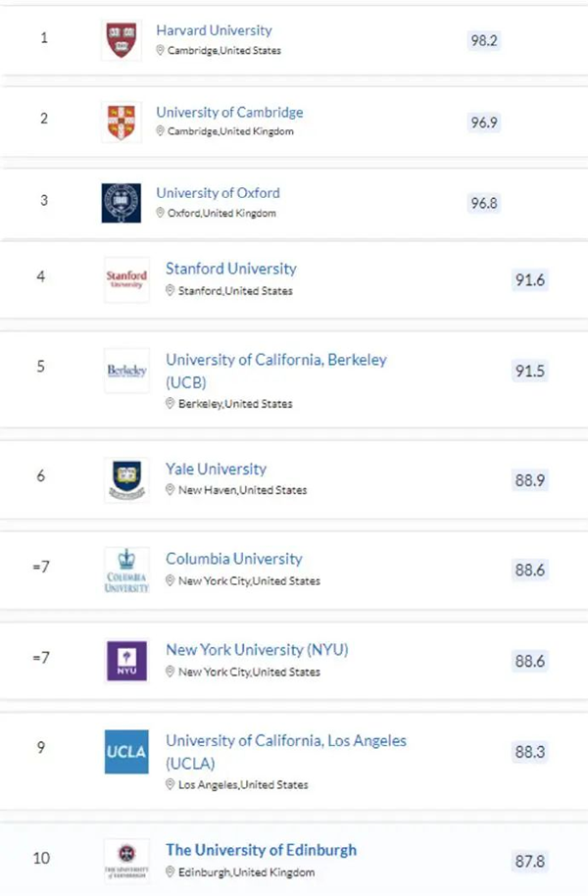Viewport: 588px width, 896px height.
Task: Open the Columbia University link
Action: pos(233,559)
